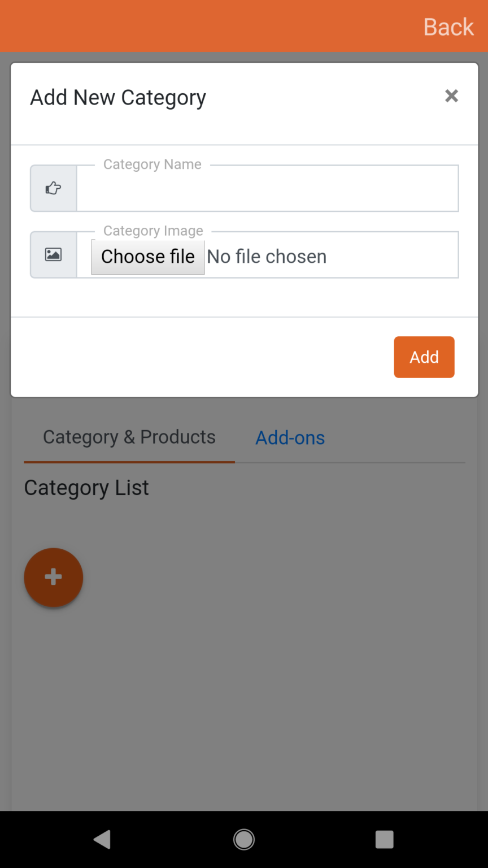Tap Back in the top bar
This screenshot has width=488, height=868.
[x=448, y=27]
